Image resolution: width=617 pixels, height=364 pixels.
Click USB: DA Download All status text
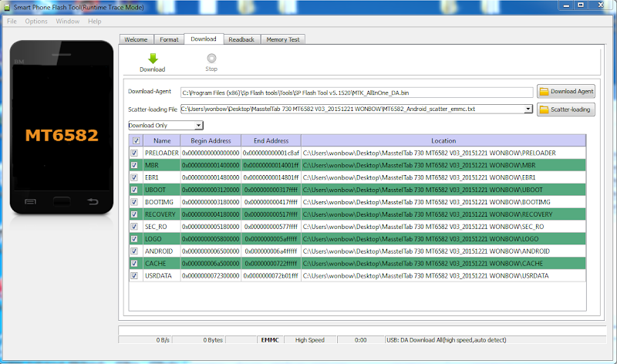[447, 340]
